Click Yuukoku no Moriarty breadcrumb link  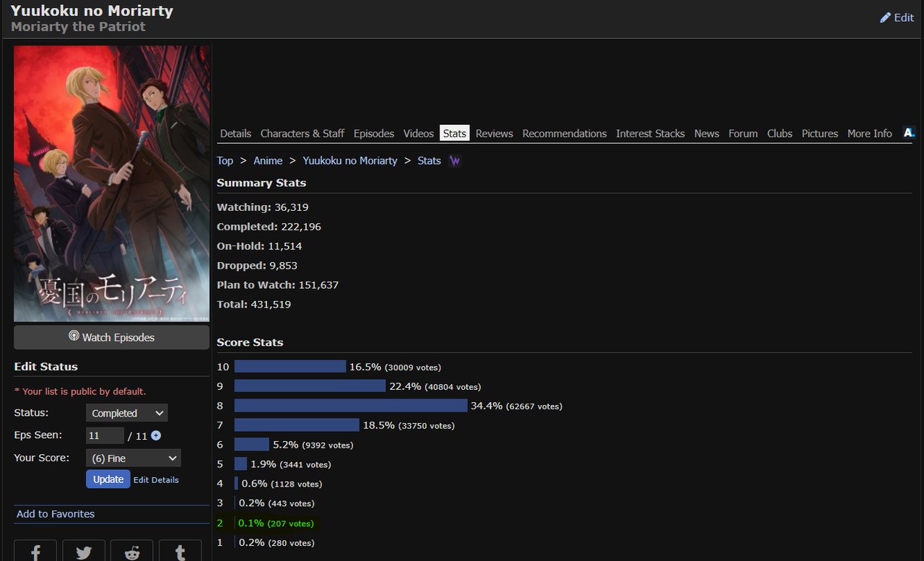pyautogui.click(x=350, y=161)
